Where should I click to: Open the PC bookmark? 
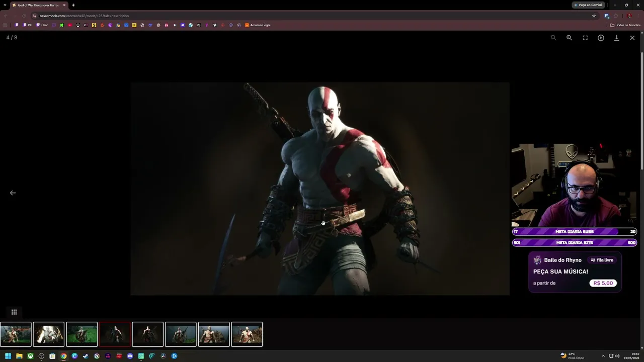tap(27, 25)
